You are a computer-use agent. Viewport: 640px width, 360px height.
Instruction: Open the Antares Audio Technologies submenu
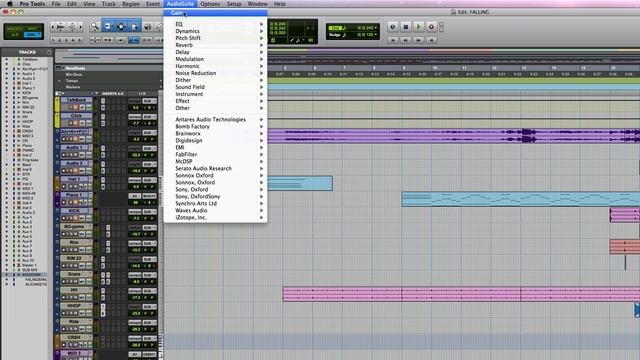tap(216, 120)
